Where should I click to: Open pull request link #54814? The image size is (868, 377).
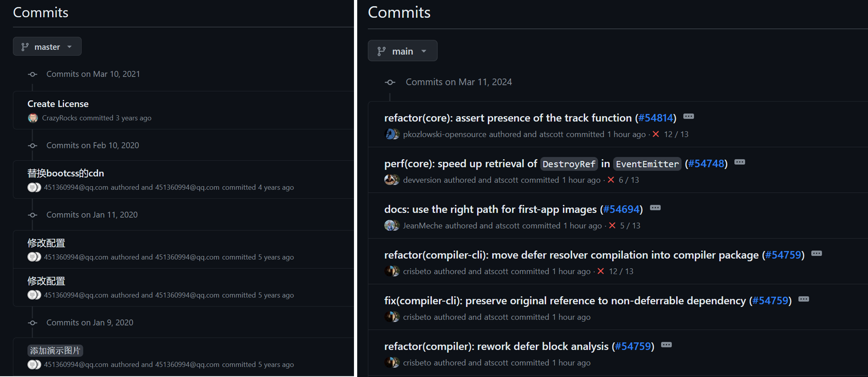point(656,118)
